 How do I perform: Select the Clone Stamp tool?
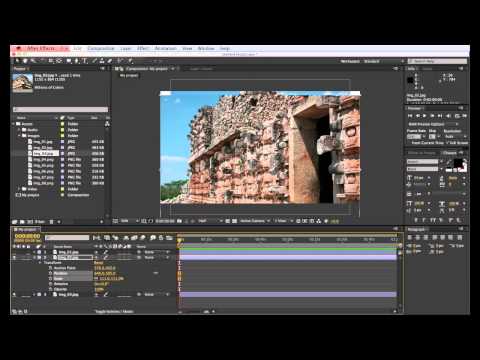tap(102, 61)
